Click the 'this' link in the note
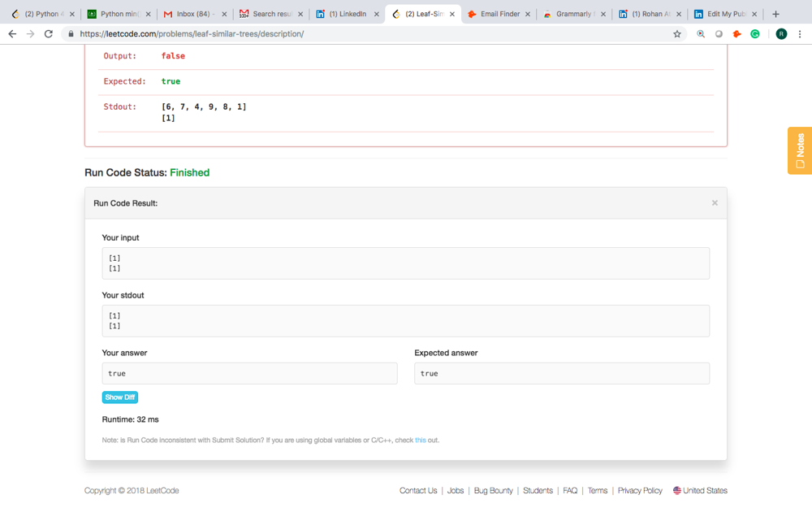Image resolution: width=812 pixels, height=508 pixels. (420, 441)
